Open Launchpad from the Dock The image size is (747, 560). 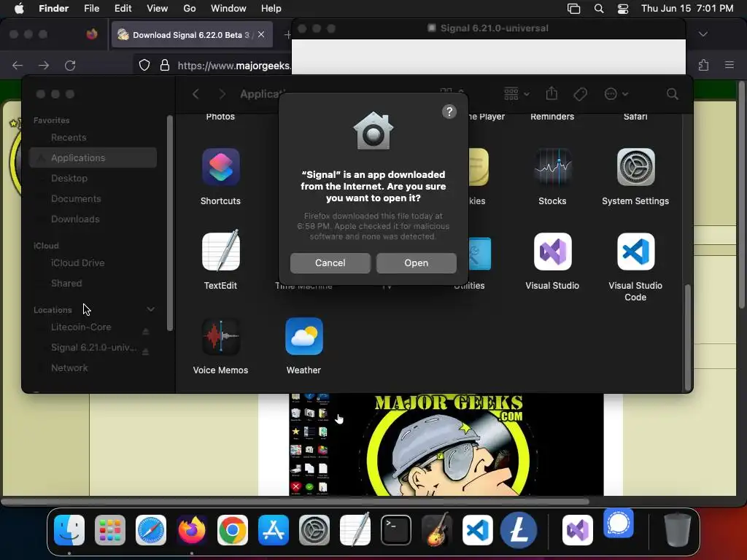(x=110, y=530)
